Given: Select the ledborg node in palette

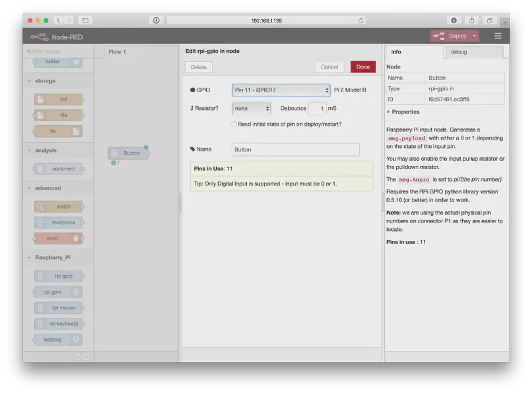Looking at the screenshot, I should [58, 340].
